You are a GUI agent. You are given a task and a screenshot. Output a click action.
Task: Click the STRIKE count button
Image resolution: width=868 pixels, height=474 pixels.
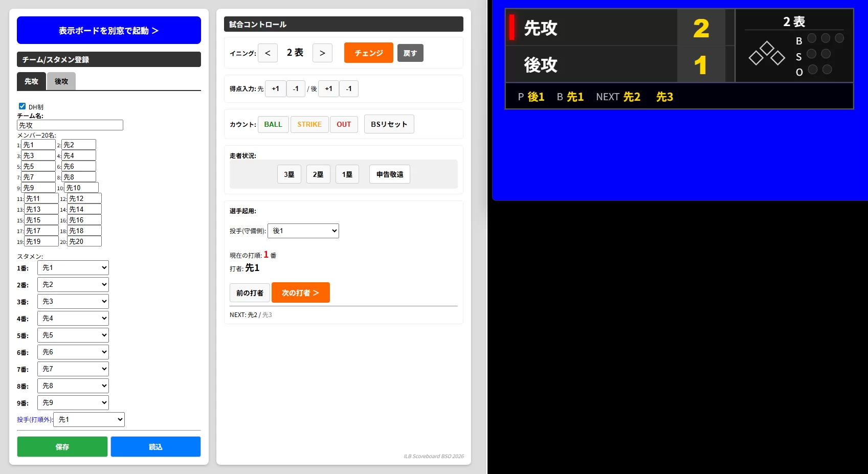309,124
